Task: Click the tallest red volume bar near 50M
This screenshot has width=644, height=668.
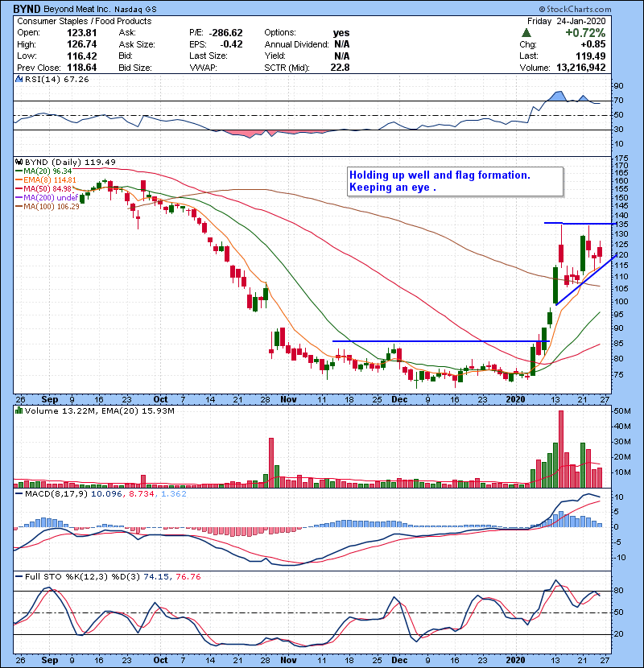Action: point(561,449)
